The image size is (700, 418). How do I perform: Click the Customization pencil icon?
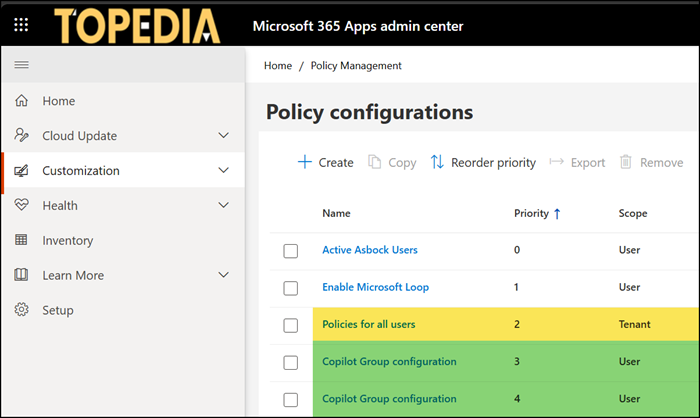click(x=21, y=170)
